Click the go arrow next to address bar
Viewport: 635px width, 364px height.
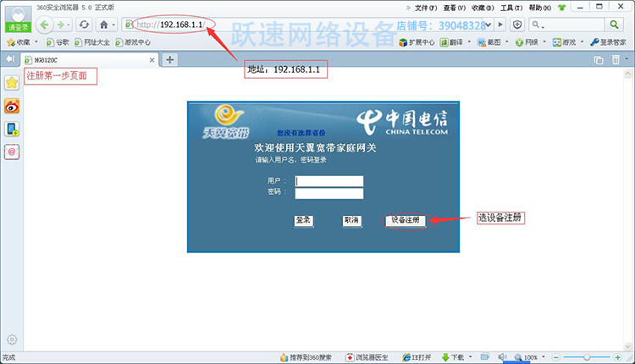click(x=500, y=25)
